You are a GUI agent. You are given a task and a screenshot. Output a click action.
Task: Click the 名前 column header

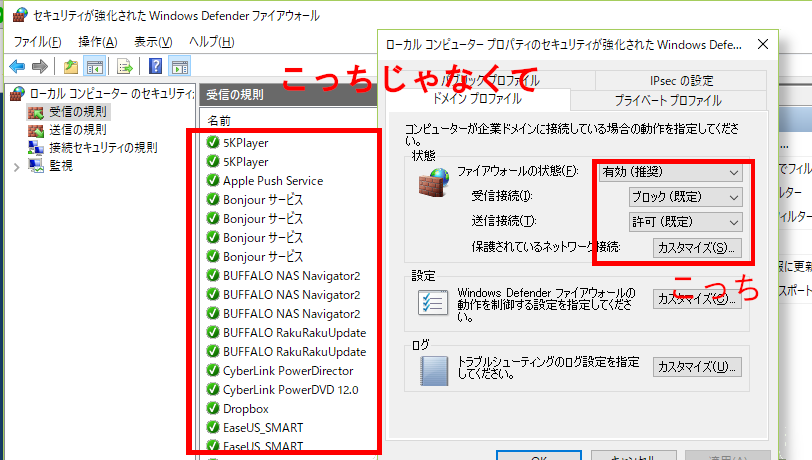click(x=219, y=121)
